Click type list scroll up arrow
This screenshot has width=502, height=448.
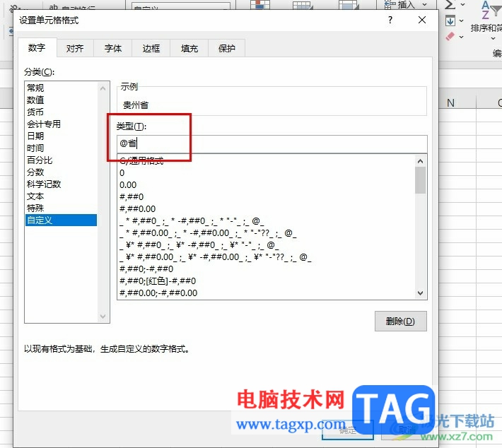[x=421, y=161]
